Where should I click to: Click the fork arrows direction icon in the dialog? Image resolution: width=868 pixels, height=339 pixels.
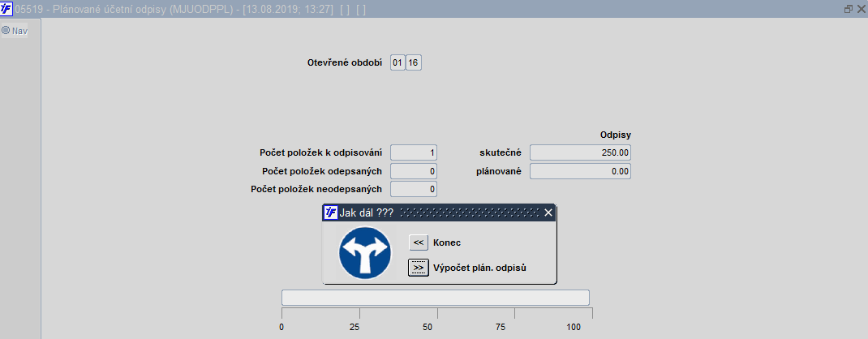tap(365, 253)
